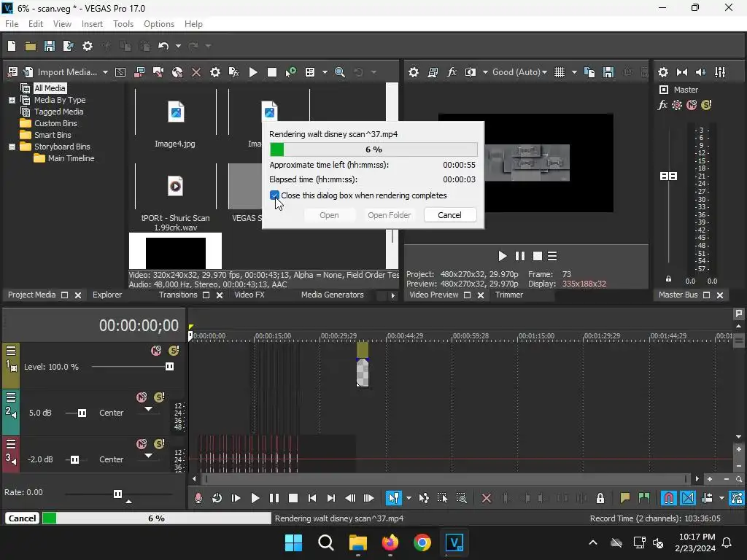Open Video Preview project properties gear
The width and height of the screenshot is (747, 560).
(414, 72)
